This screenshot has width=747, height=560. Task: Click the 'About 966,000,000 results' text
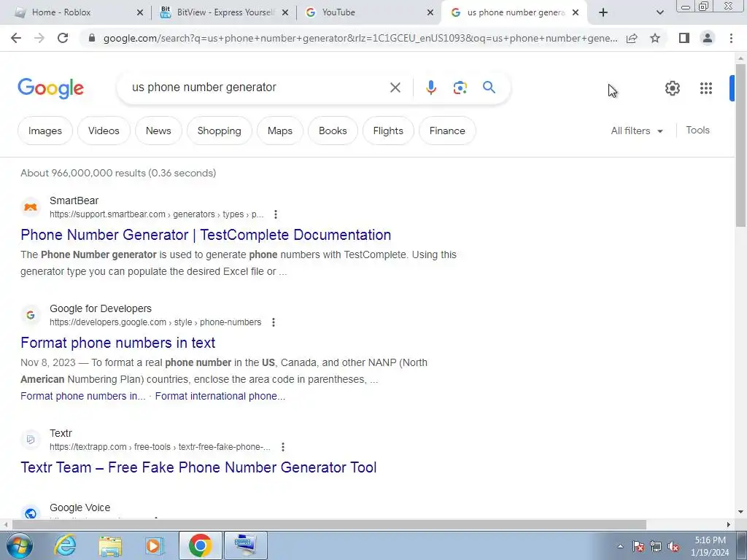tap(118, 174)
